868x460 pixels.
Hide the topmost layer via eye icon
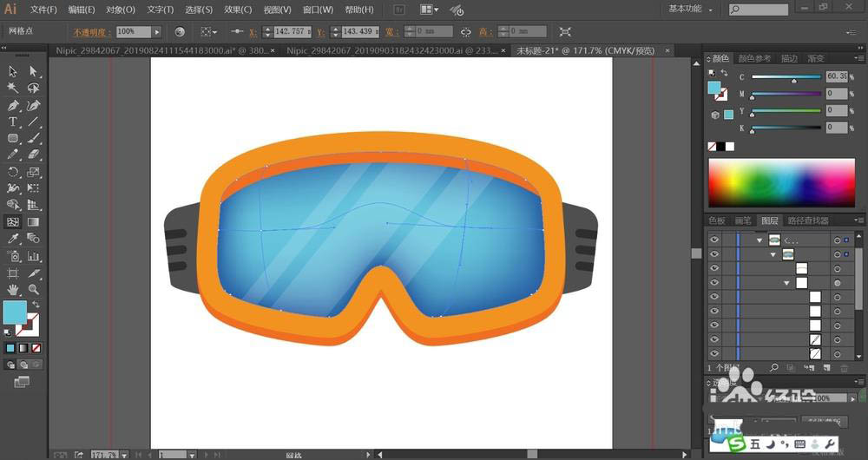pos(714,240)
